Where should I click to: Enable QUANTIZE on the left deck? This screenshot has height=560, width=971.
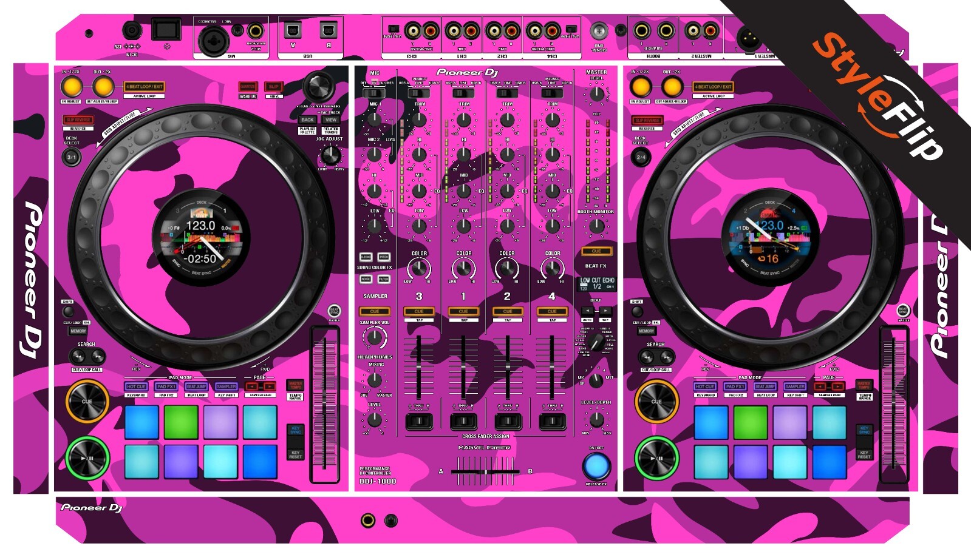pyautogui.click(x=248, y=87)
